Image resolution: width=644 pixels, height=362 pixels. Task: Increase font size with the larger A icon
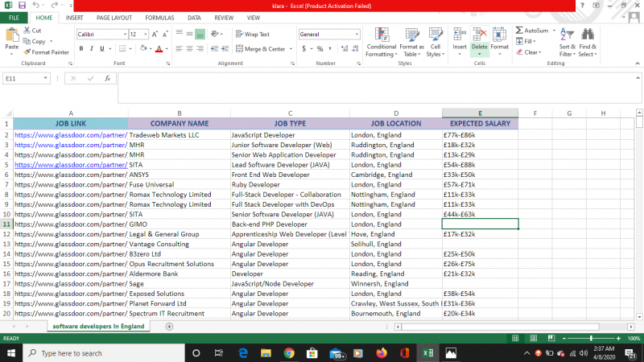[x=155, y=35]
